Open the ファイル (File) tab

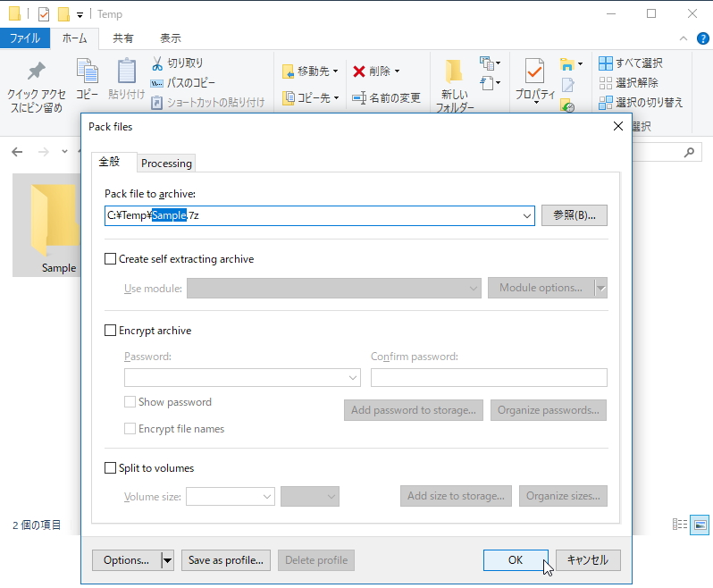[x=25, y=38]
